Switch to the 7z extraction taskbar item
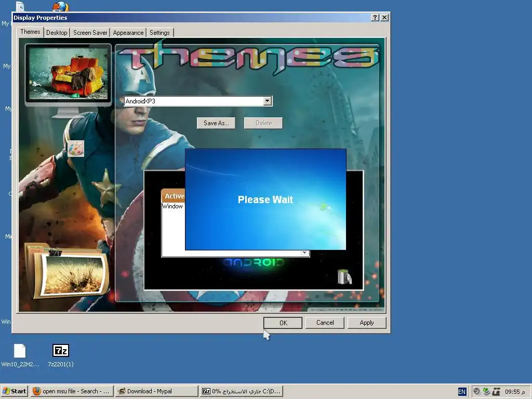Image resolution: width=532 pixels, height=399 pixels. click(x=241, y=391)
